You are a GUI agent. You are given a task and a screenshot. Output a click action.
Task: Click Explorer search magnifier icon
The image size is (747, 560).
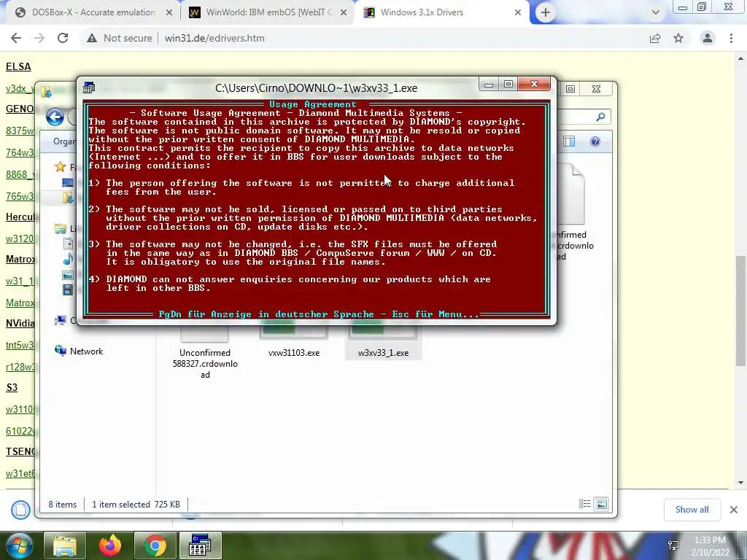(601, 117)
